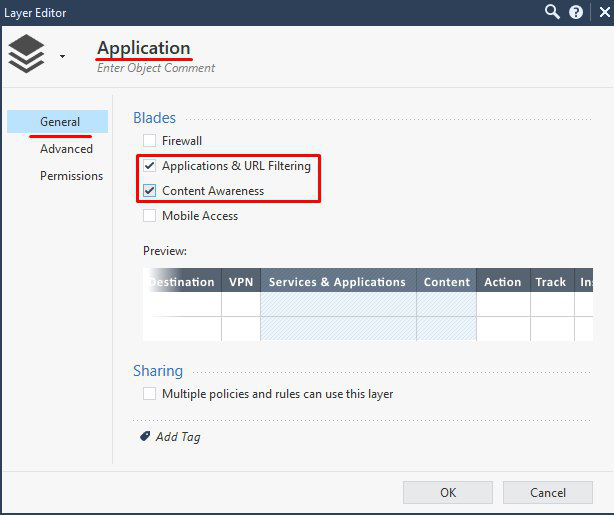Click the Track preview column header

(552, 280)
